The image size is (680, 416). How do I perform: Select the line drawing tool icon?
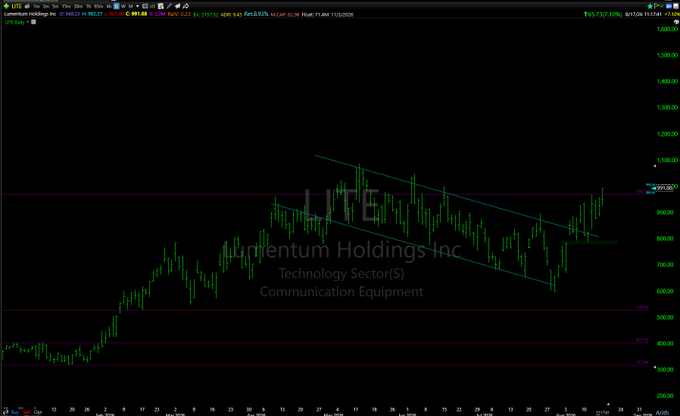point(169,6)
